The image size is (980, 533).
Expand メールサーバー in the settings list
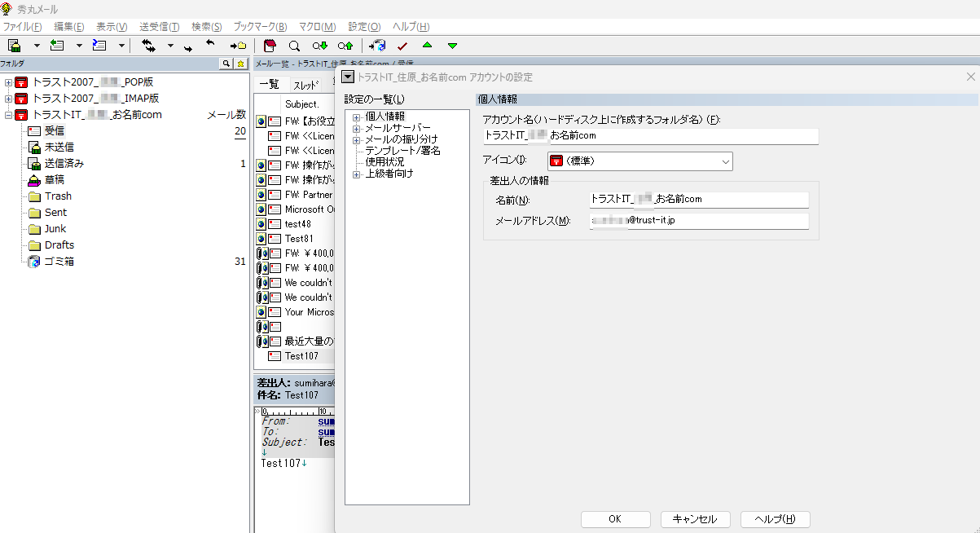[357, 128]
